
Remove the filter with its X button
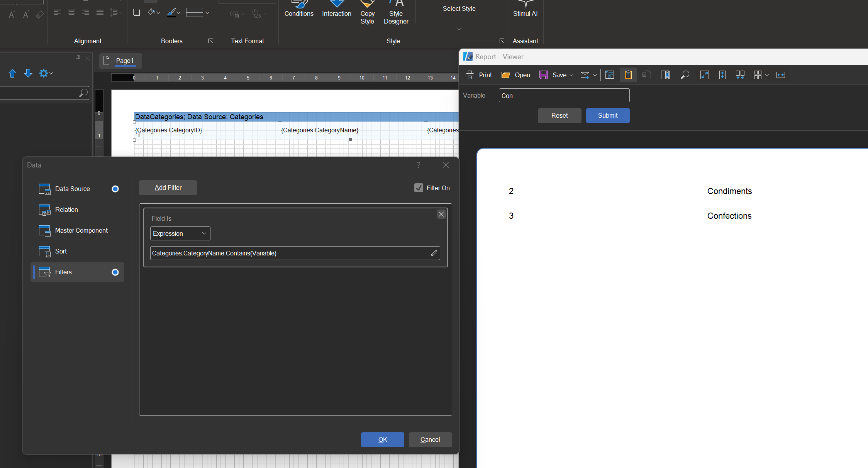click(441, 214)
